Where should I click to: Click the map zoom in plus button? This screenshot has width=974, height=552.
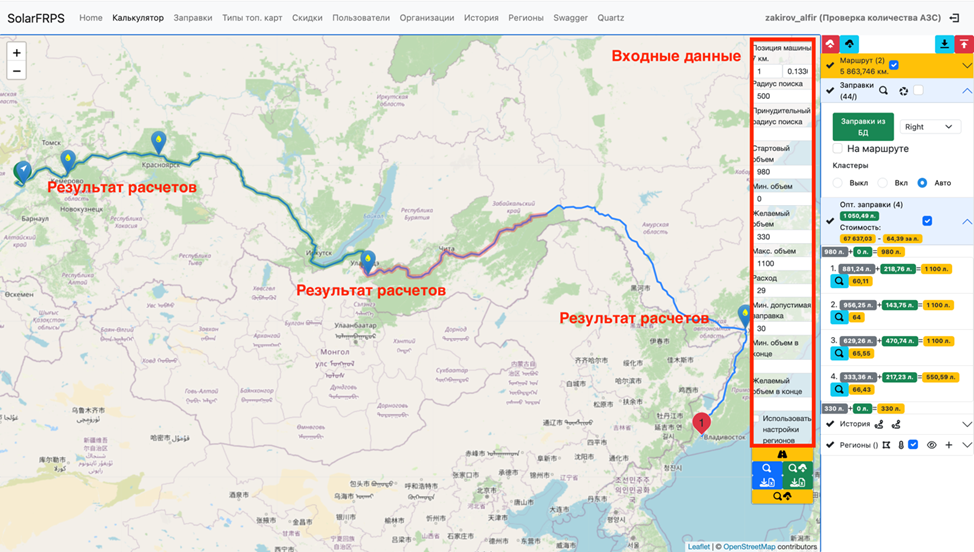pyautogui.click(x=17, y=53)
